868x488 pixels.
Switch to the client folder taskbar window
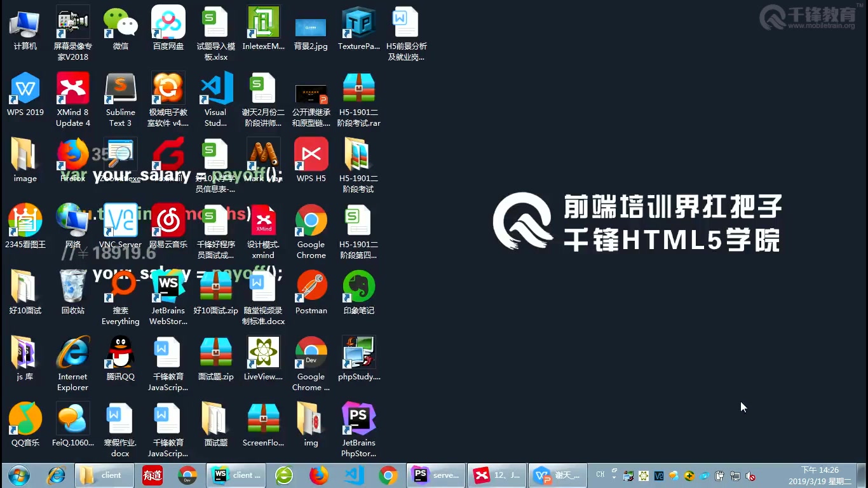105,475
